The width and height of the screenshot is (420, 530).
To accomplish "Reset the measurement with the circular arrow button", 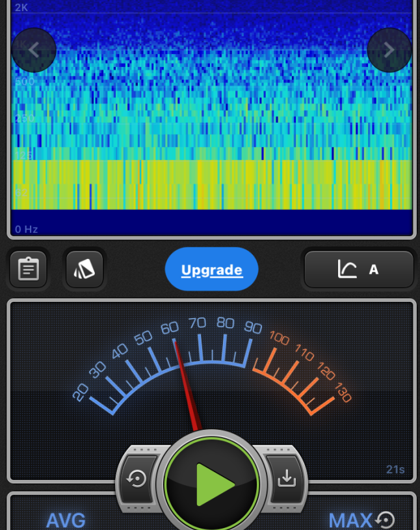I will 137,479.
